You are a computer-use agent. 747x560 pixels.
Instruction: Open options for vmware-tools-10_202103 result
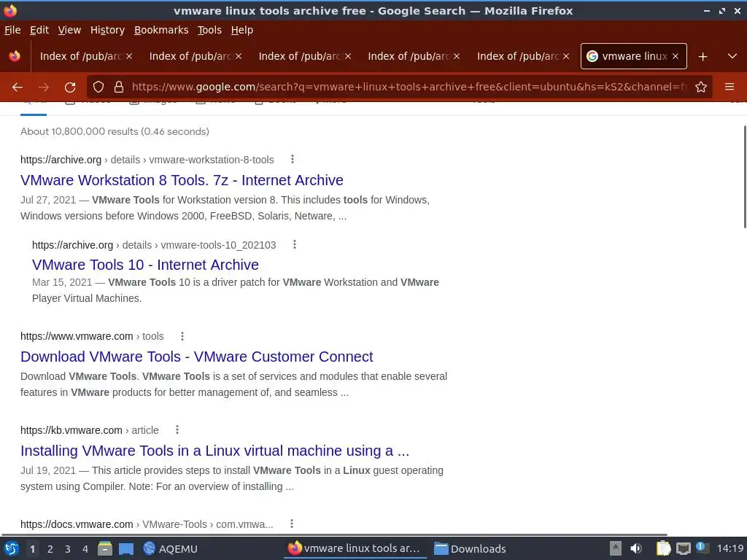coord(295,244)
